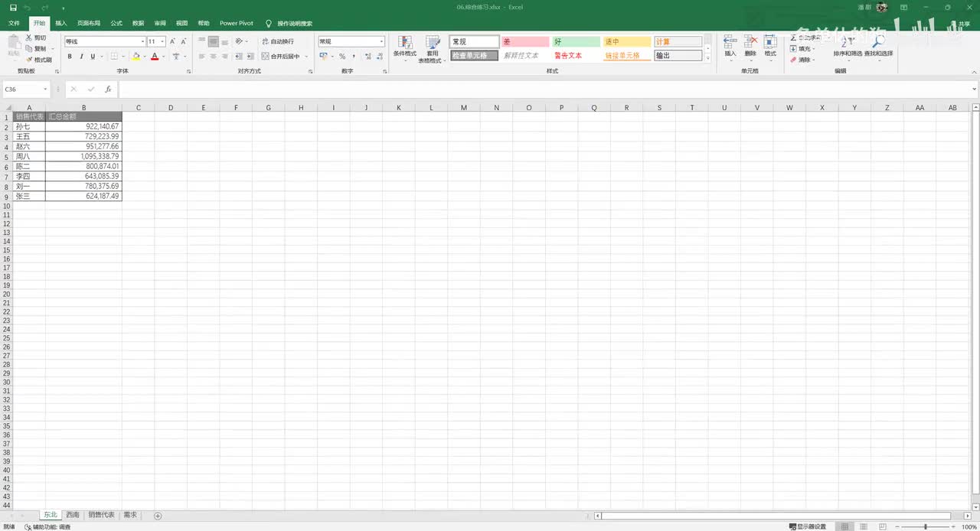Click the Save icon in quick access toolbar

click(x=13, y=7)
